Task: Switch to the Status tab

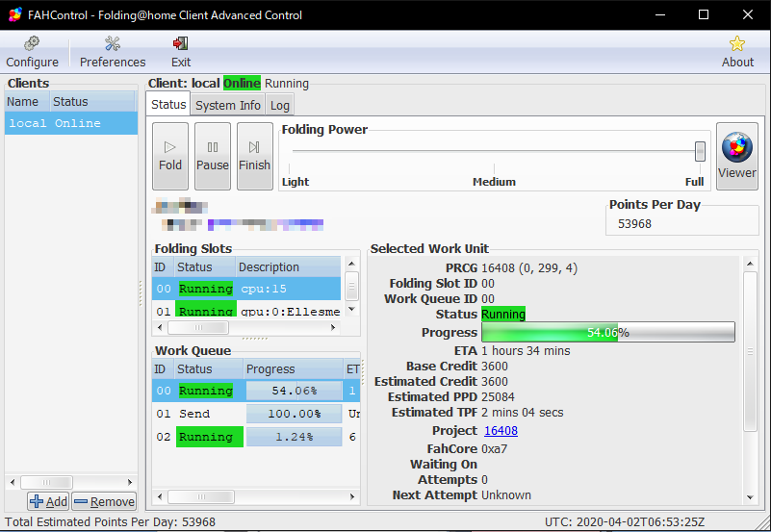Action: [x=168, y=104]
